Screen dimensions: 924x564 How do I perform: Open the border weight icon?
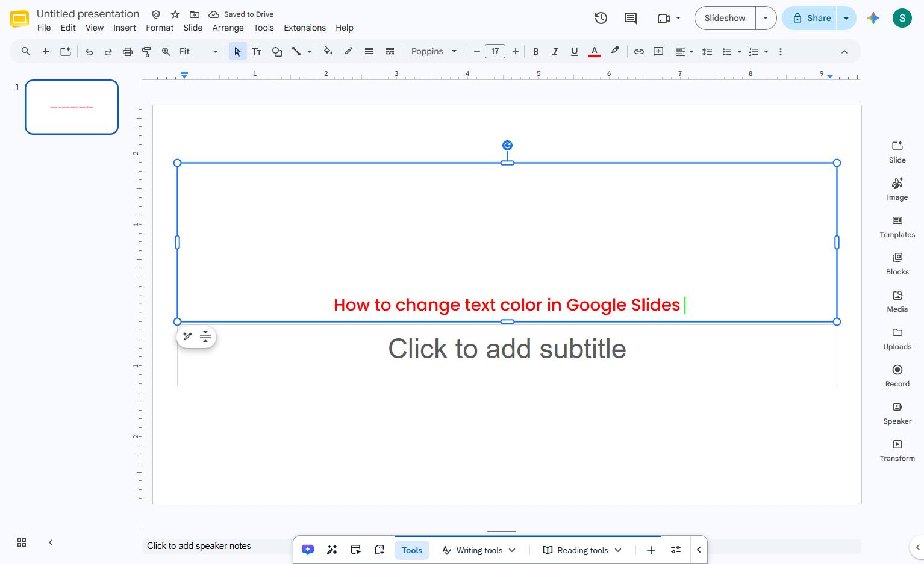369,52
